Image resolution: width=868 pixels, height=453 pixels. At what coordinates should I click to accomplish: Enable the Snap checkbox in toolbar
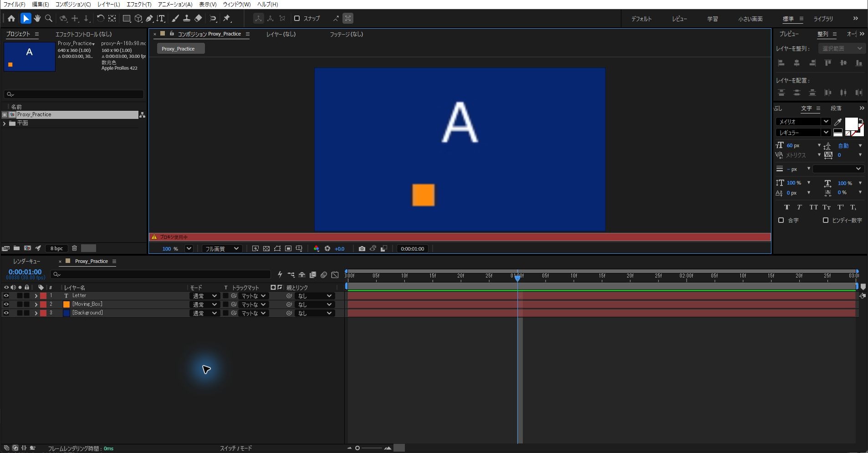[x=297, y=18]
